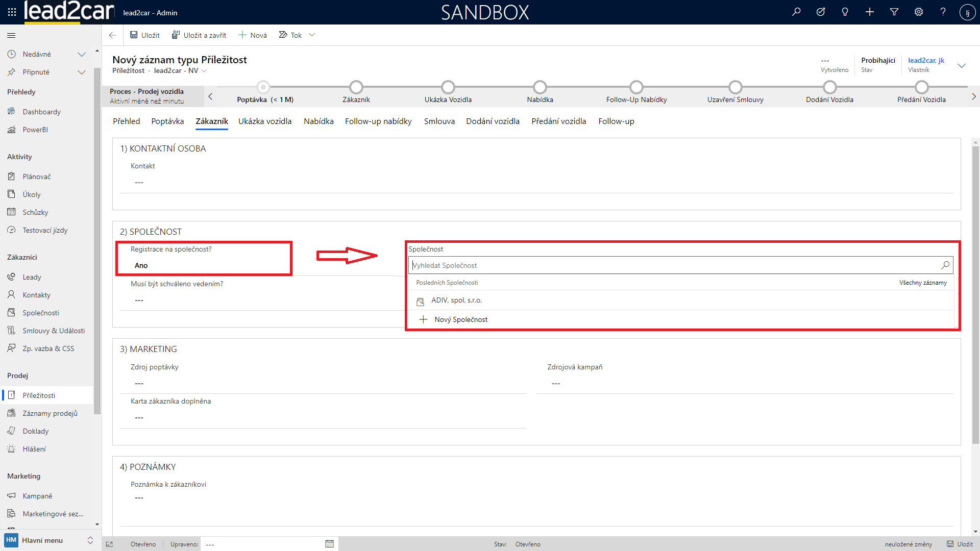Select ADIV, spol. s.r.o. from lookup results
Viewport: 980px width, 551px height.
coord(456,300)
